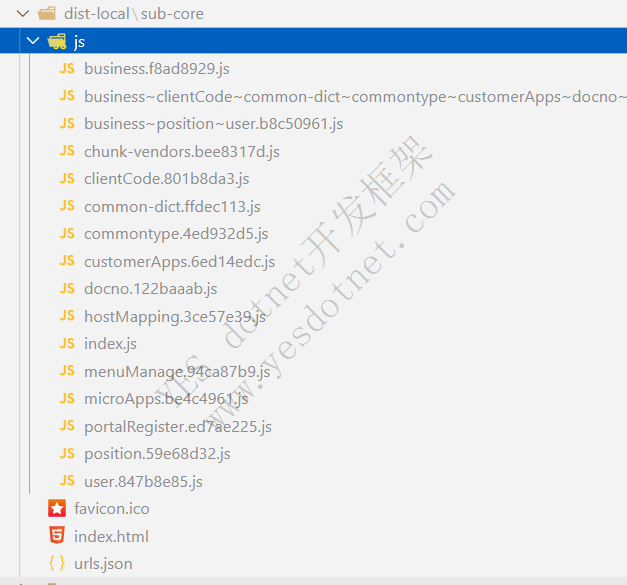Click the JS icon beside business.f8ad8929.js
Screen dimensions: 627x585
[67, 69]
